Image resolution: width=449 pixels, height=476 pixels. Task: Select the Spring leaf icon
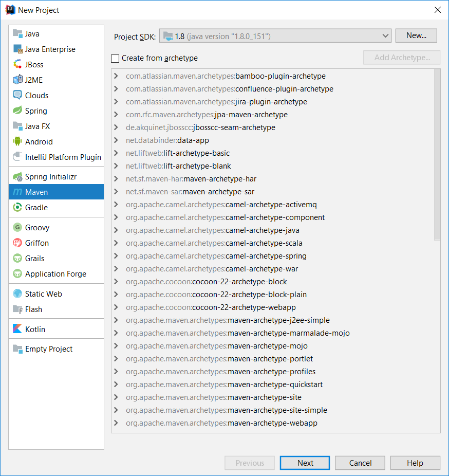click(x=17, y=111)
